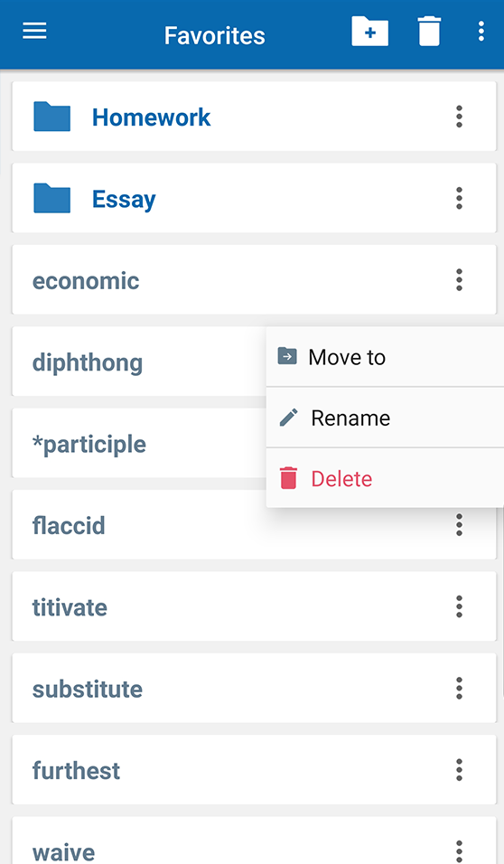Tap the trash icon in header
Image resolution: width=504 pixels, height=864 pixels.
pyautogui.click(x=429, y=31)
